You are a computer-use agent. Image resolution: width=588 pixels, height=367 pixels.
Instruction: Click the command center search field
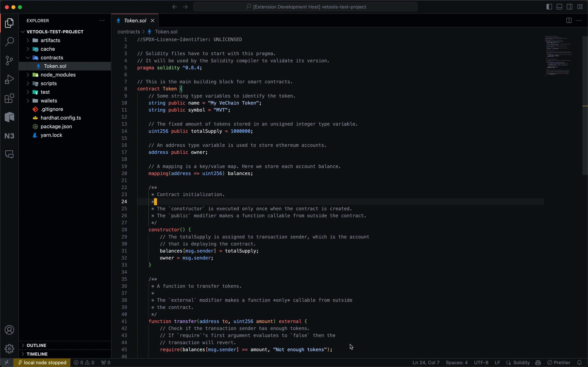coord(305,7)
